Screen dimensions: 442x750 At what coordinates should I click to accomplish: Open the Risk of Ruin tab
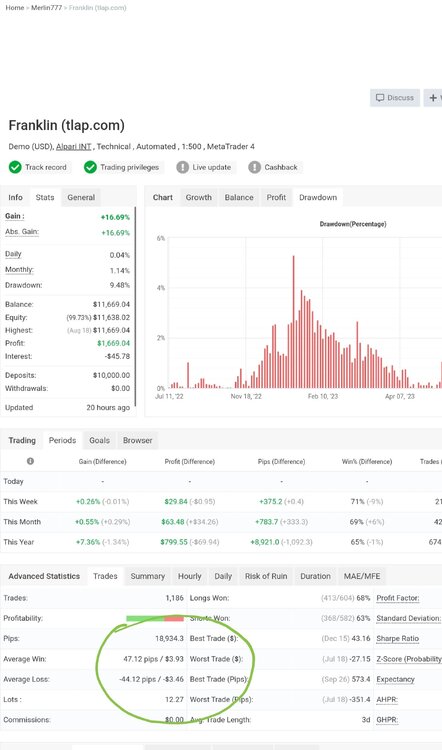[x=266, y=576]
